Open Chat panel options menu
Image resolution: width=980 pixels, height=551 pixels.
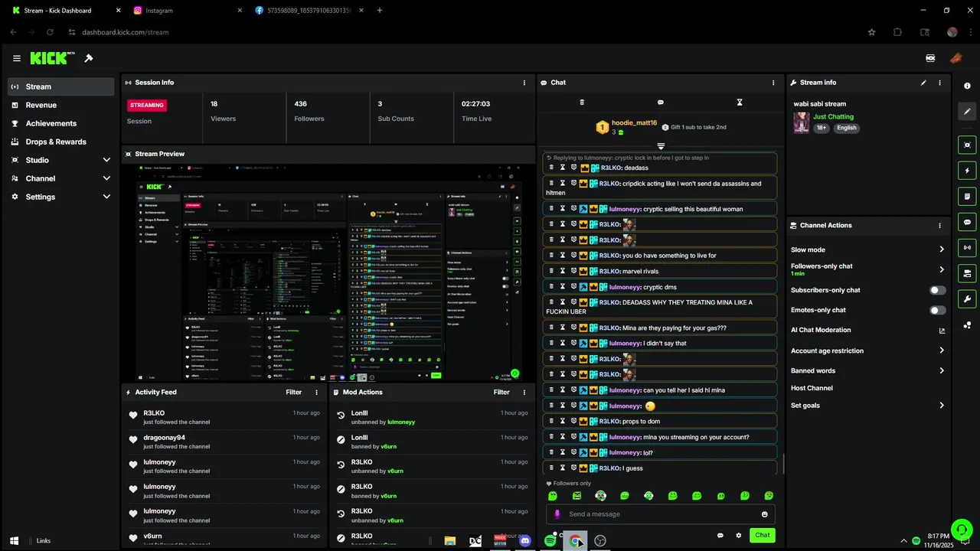point(773,83)
